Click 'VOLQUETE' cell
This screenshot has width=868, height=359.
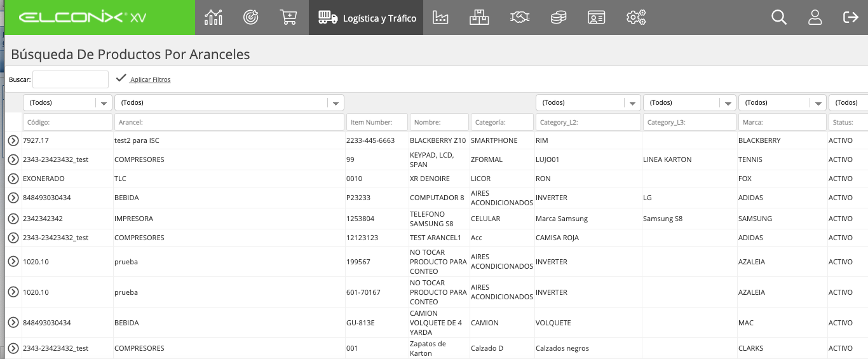553,323
